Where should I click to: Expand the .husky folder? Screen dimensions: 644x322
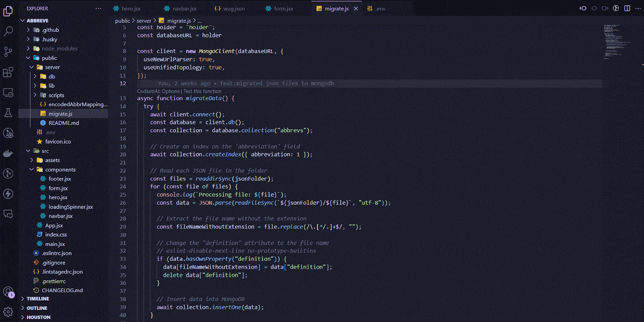tap(50, 39)
